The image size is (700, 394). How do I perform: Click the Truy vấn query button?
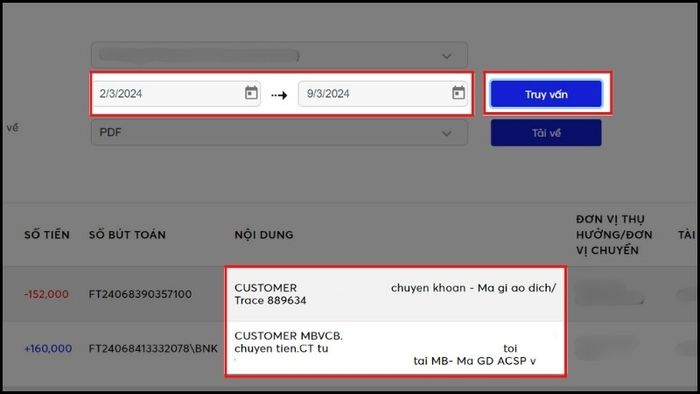coord(546,94)
